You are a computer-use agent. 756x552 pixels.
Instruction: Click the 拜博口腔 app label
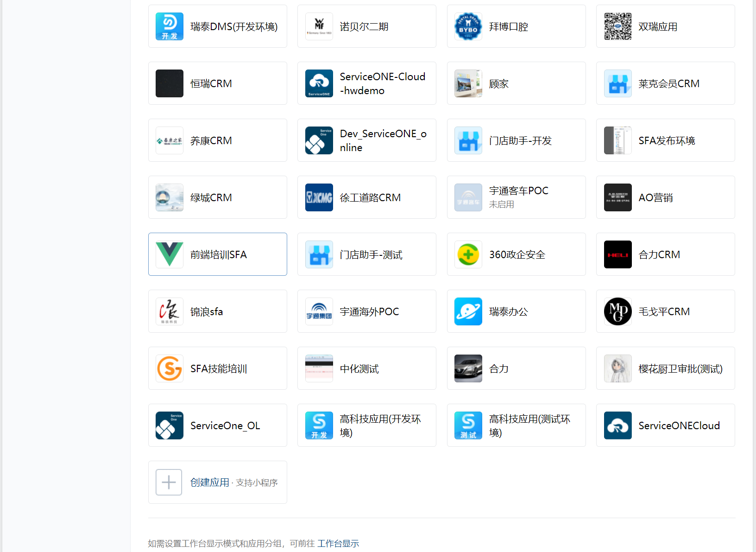[x=509, y=27]
